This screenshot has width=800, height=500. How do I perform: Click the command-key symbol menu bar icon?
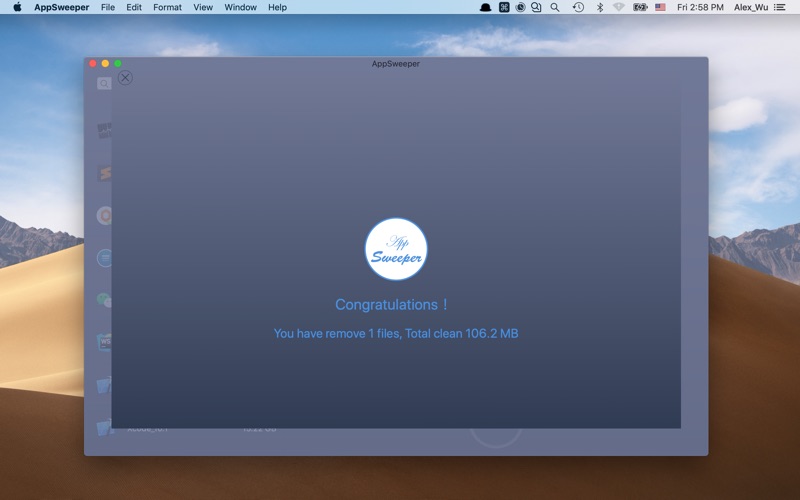(x=504, y=7)
